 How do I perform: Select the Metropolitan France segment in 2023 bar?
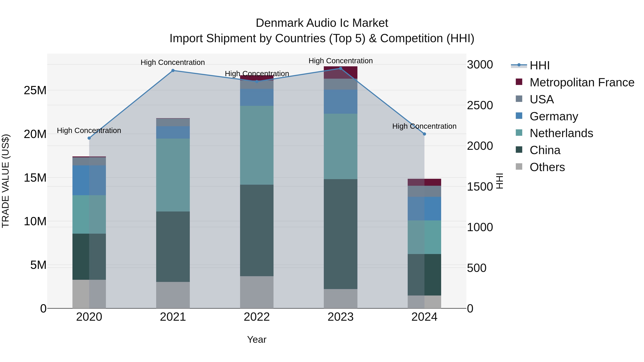340,72
